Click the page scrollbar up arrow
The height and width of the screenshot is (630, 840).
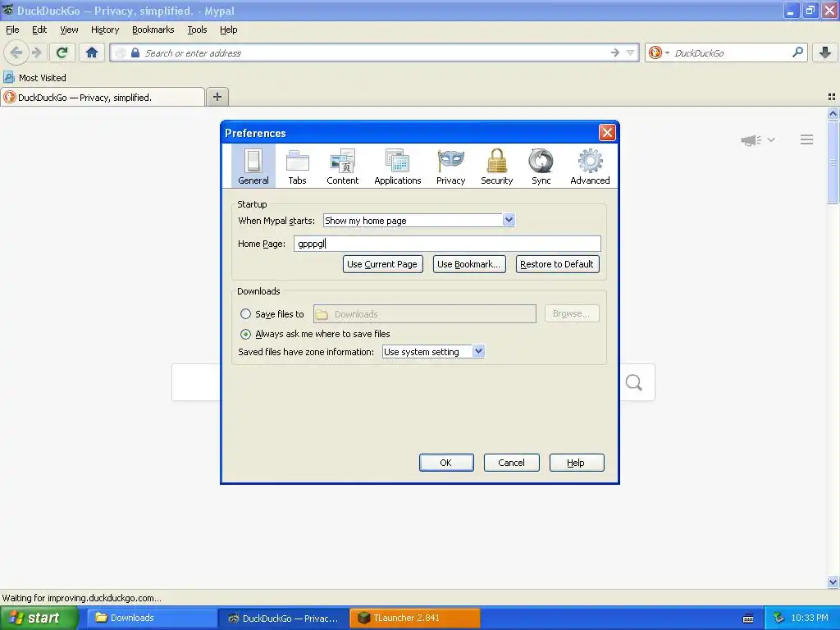click(833, 113)
